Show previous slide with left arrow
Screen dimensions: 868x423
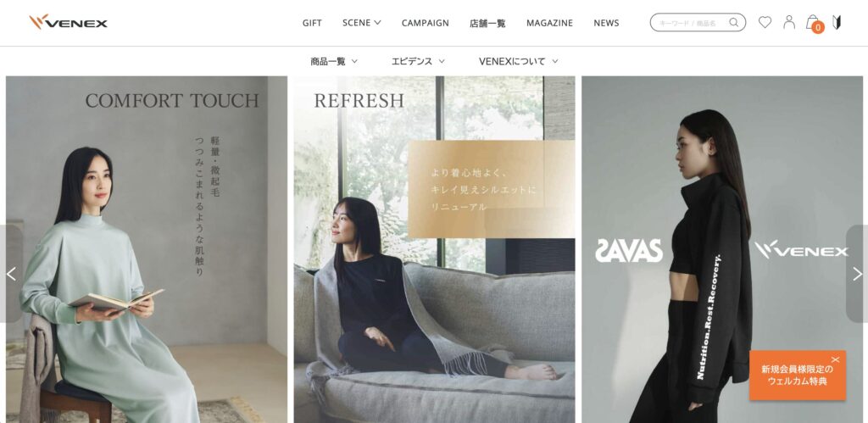[11, 274]
